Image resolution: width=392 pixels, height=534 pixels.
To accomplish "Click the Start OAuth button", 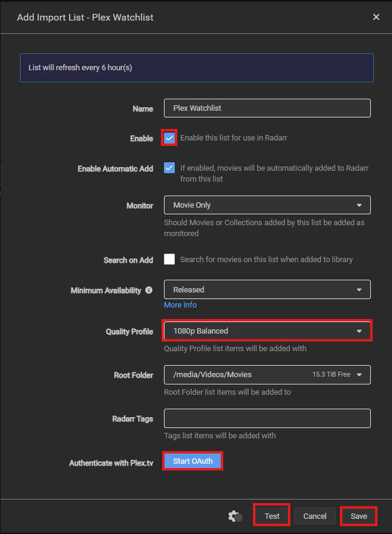I will coord(193,461).
